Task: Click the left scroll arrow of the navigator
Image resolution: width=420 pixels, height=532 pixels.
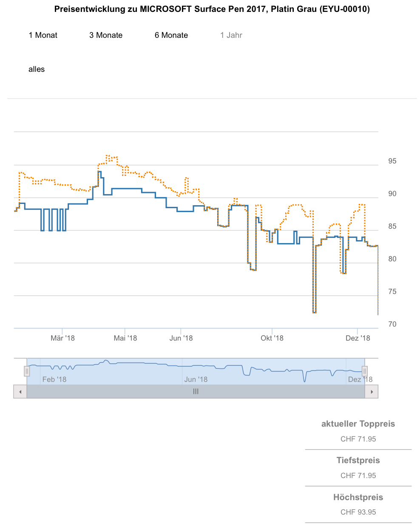Action: [x=20, y=392]
